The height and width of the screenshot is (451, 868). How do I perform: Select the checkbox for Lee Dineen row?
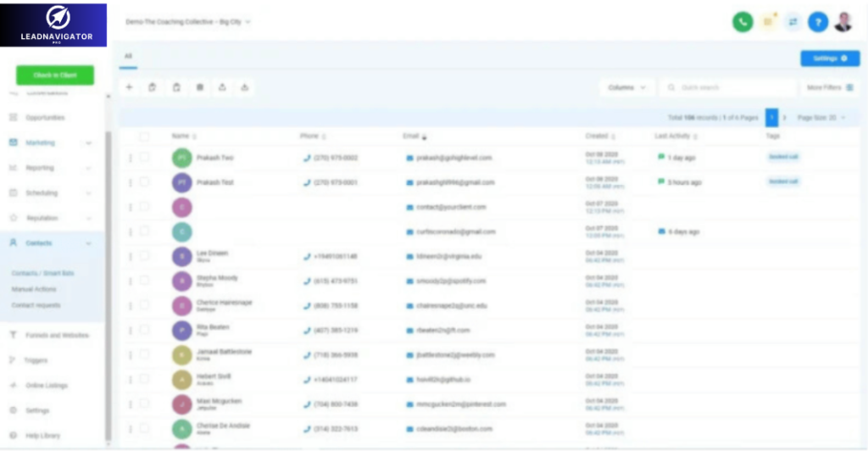144,256
